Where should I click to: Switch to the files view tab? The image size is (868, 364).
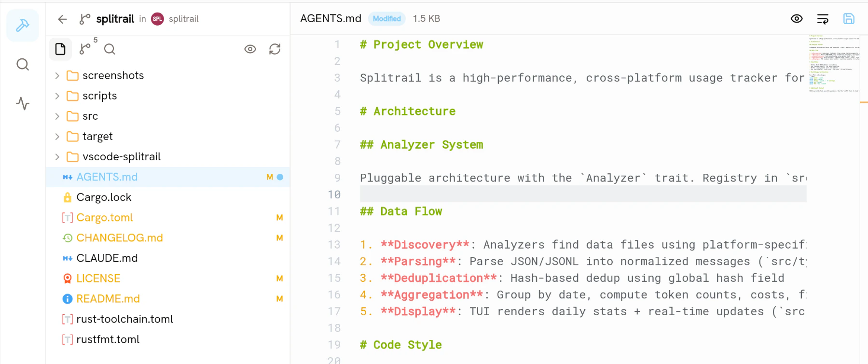click(60, 49)
